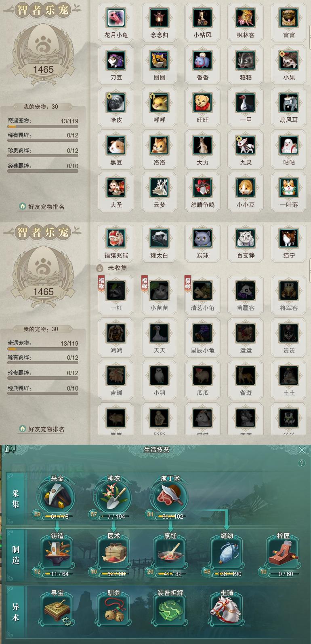Choose the 九灵 fox pet
311x644 pixels.
pos(246,146)
